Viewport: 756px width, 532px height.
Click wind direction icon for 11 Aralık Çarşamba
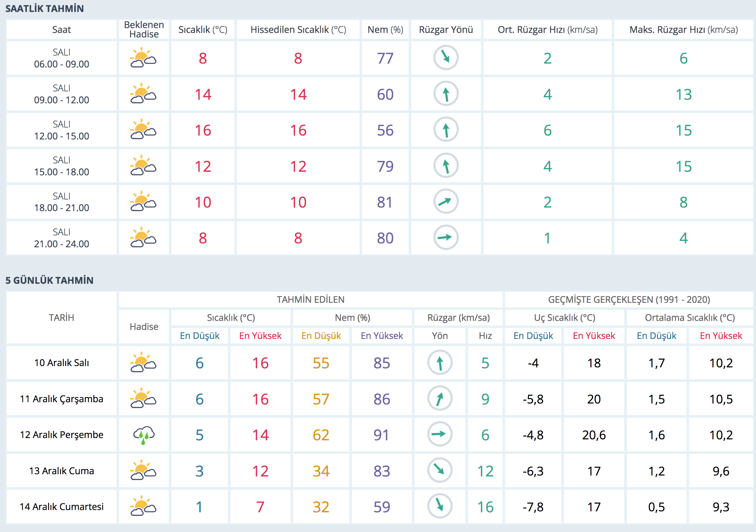tap(440, 399)
